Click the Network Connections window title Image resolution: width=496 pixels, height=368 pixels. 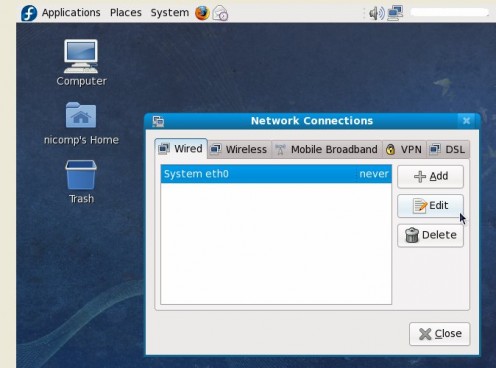point(312,121)
